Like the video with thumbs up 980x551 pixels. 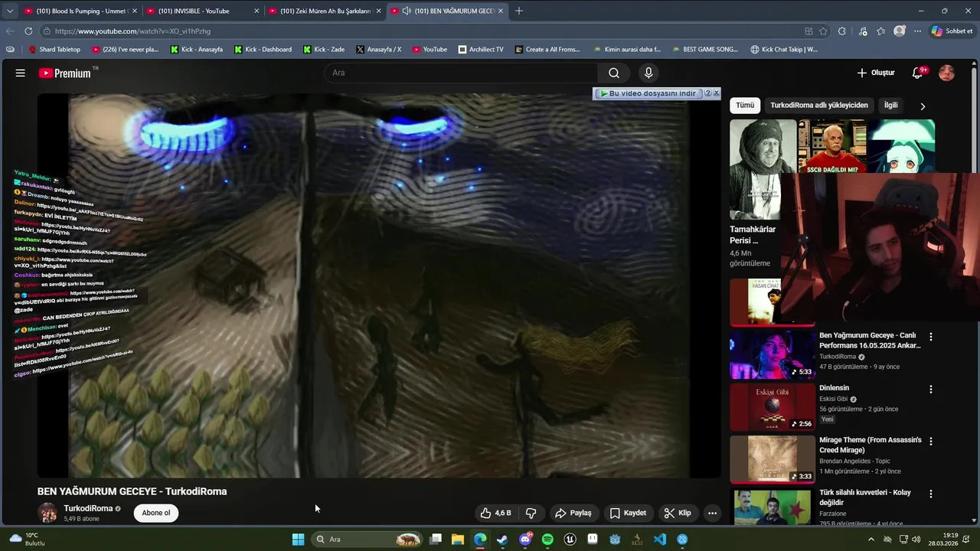[495, 513]
